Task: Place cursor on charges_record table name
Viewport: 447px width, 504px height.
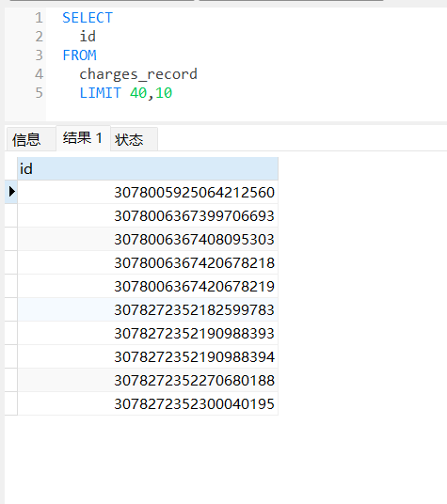Action: tap(138, 74)
